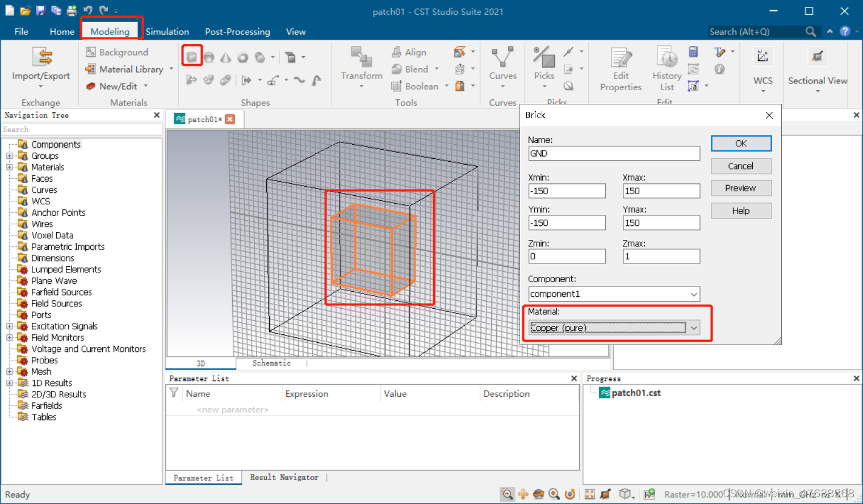
Task: Open the Component dropdown in Brick dialog
Action: [x=694, y=294]
